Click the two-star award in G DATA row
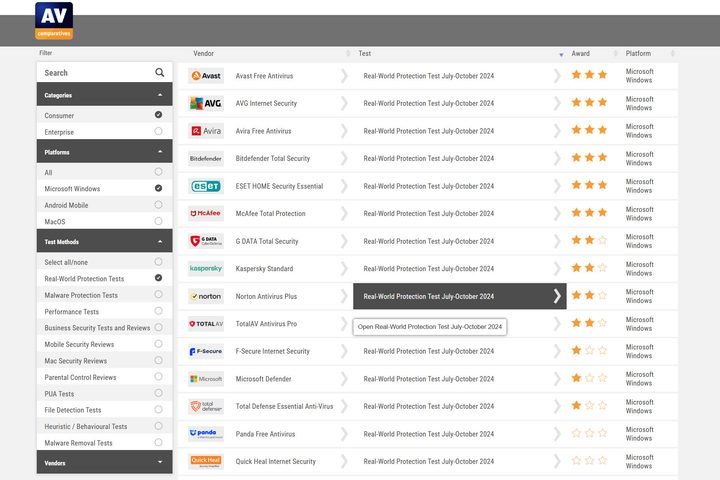 point(589,240)
